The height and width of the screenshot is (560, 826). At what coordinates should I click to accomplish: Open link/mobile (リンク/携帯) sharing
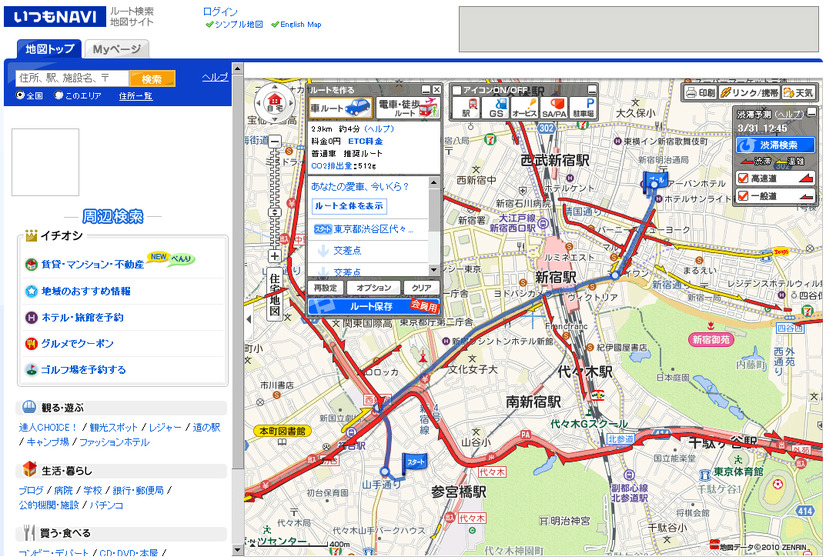point(749,93)
